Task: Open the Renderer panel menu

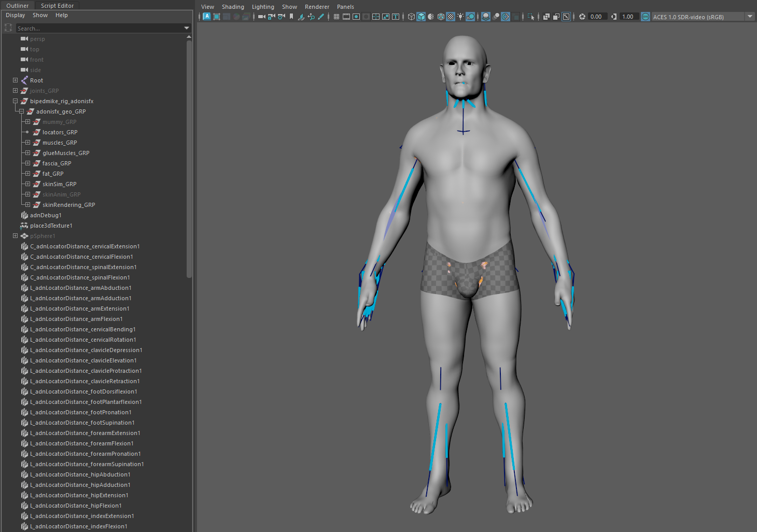Action: pos(317,7)
